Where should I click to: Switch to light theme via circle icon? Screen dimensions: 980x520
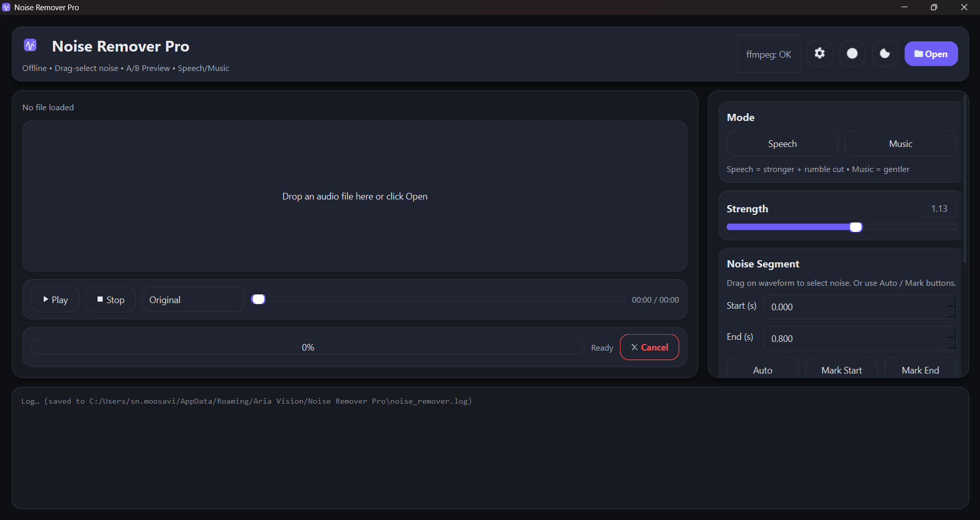(x=852, y=54)
